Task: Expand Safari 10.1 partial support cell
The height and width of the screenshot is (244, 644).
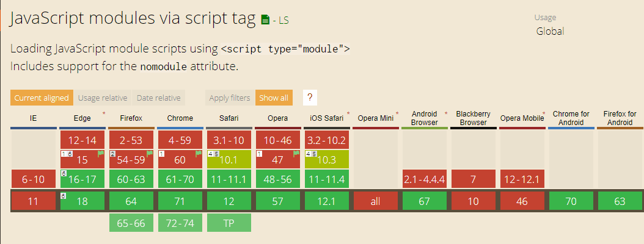Action: pos(229,159)
